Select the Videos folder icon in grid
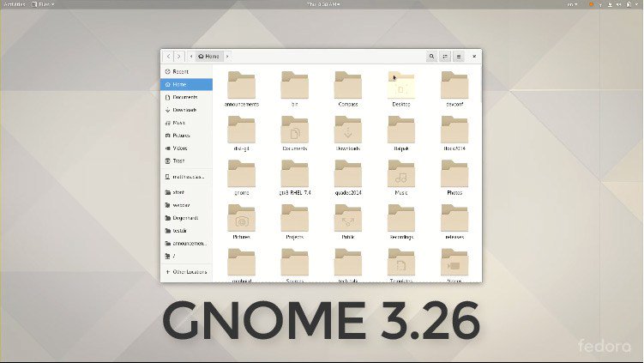Viewport: 644px width, 363px height. tap(454, 263)
